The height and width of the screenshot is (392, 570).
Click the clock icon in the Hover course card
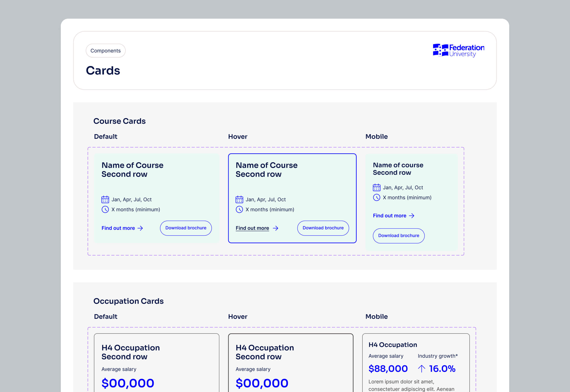239,210
